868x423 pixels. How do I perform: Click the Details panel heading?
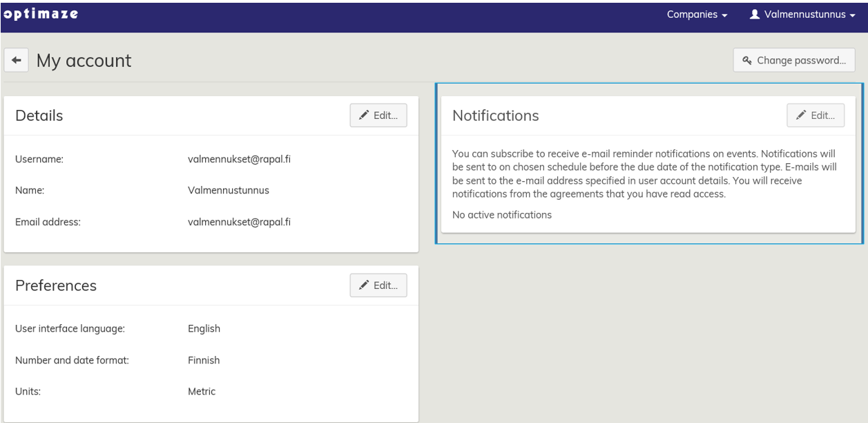coord(39,116)
